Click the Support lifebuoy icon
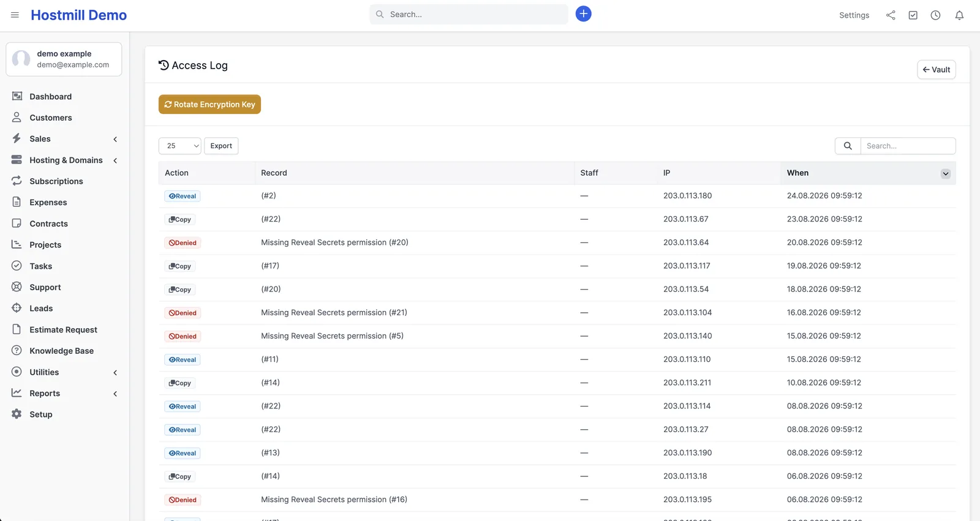 tap(17, 287)
